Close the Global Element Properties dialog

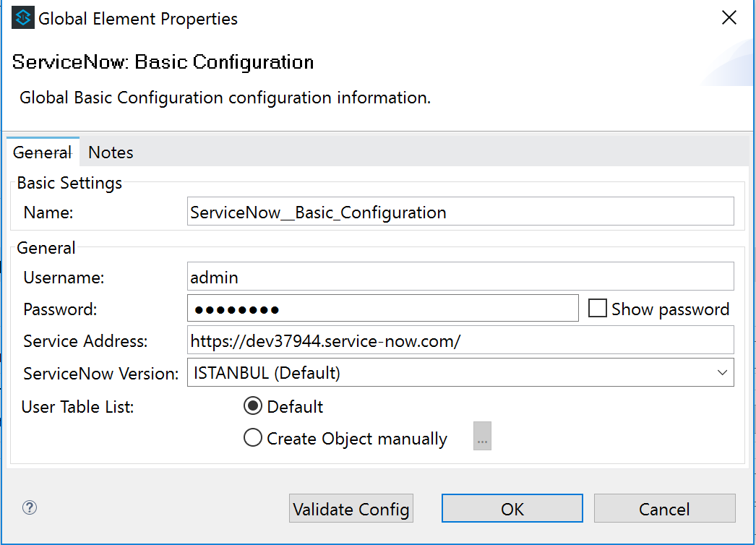[x=729, y=18]
